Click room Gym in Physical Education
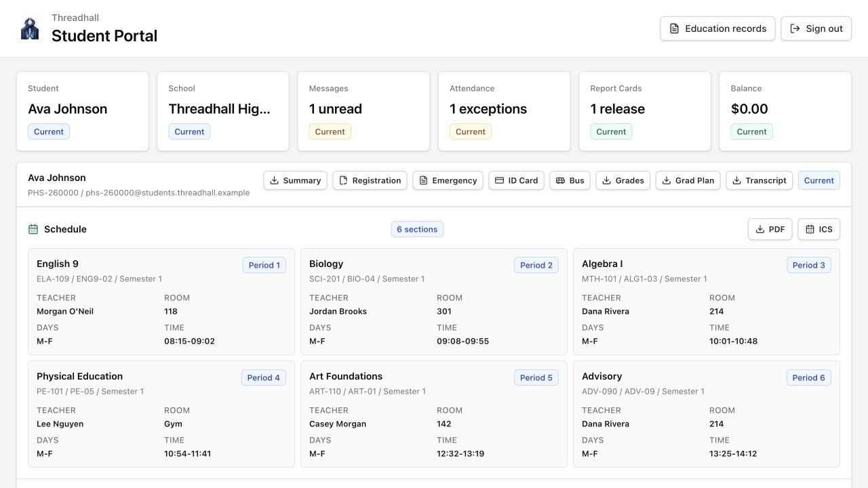 173,424
